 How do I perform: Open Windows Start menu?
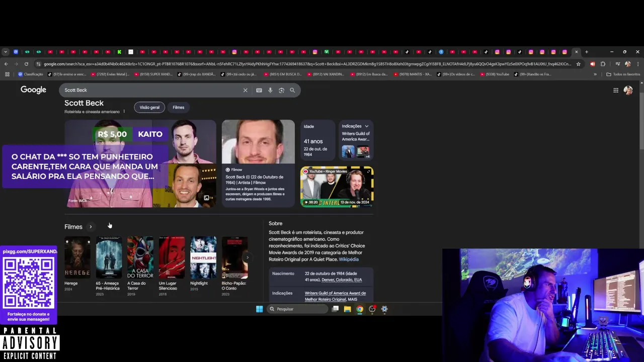click(259, 309)
